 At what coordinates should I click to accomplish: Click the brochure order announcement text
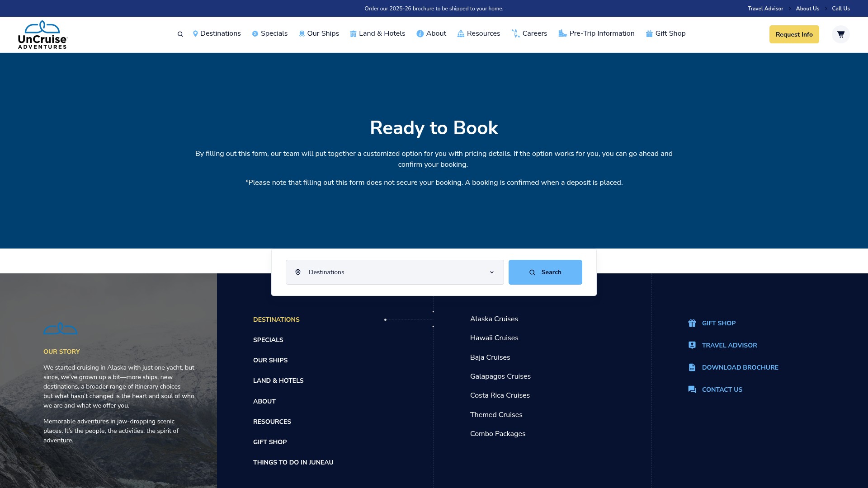434,9
